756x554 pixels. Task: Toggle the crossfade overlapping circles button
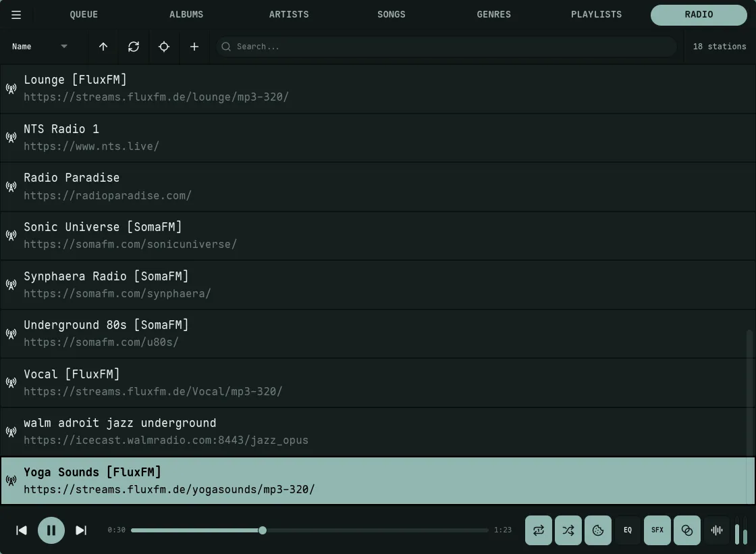(x=687, y=530)
